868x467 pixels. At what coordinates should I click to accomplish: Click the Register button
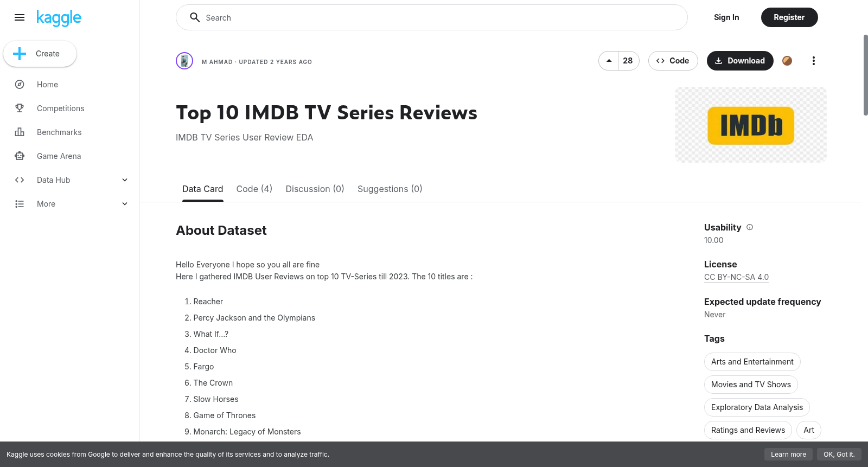[x=789, y=17]
